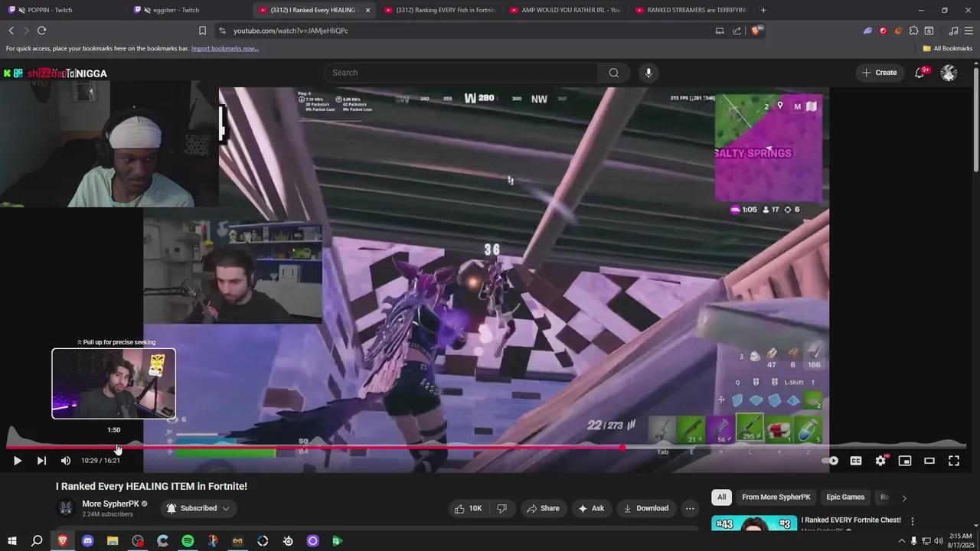Dislike the video thumbs-down
Viewport: 980px width, 551px height.
point(502,508)
